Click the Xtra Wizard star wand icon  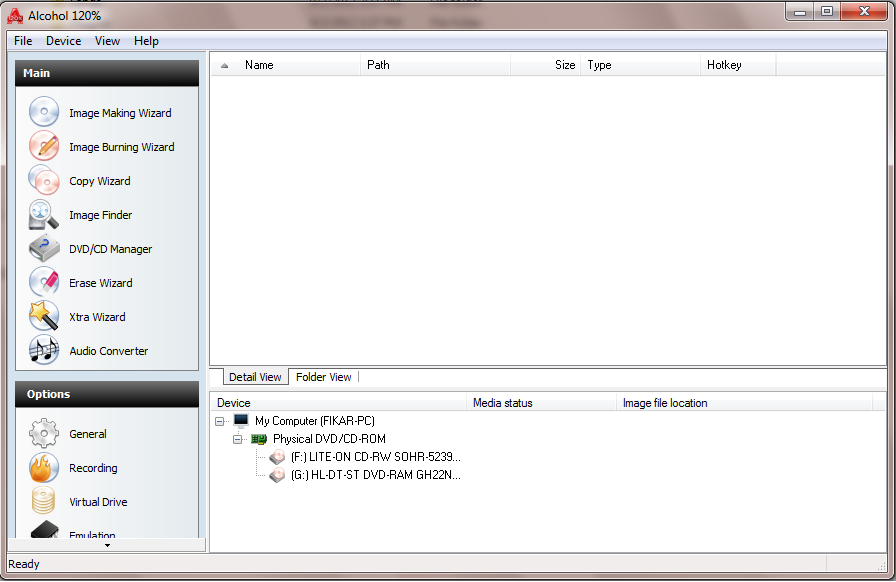(x=44, y=316)
